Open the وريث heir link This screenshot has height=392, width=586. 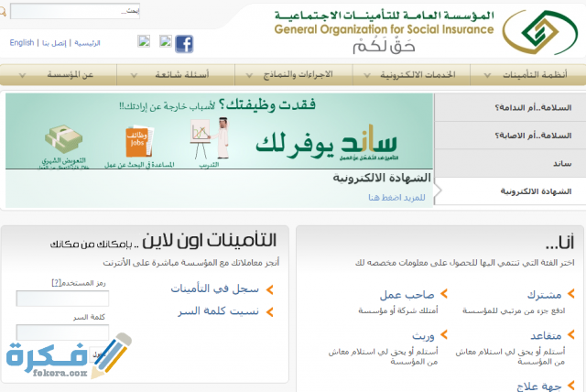[423, 335]
